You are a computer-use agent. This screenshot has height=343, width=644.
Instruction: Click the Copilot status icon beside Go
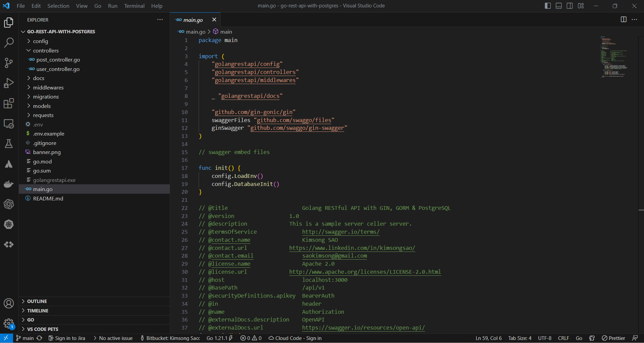[x=592, y=338]
